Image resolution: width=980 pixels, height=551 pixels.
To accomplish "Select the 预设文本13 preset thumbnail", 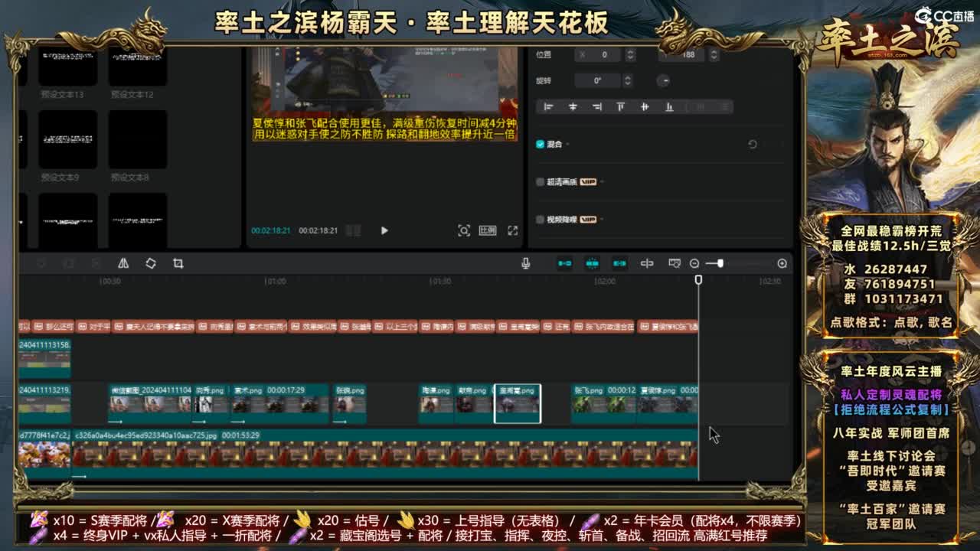I will coord(67,66).
